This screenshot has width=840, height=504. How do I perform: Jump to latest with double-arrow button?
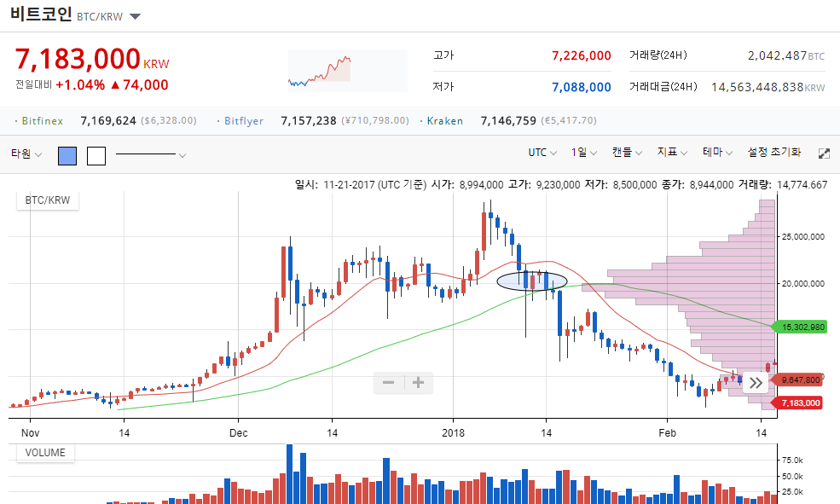point(756,383)
